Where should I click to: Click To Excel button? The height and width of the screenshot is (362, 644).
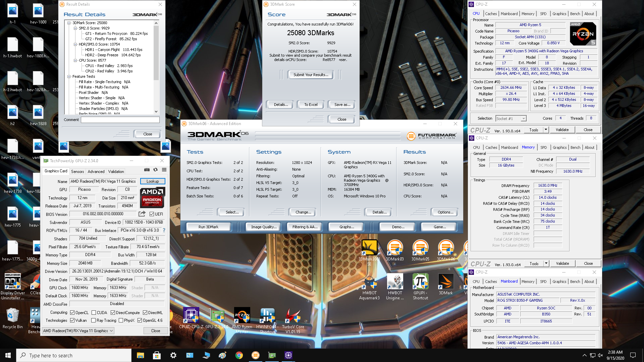click(311, 105)
